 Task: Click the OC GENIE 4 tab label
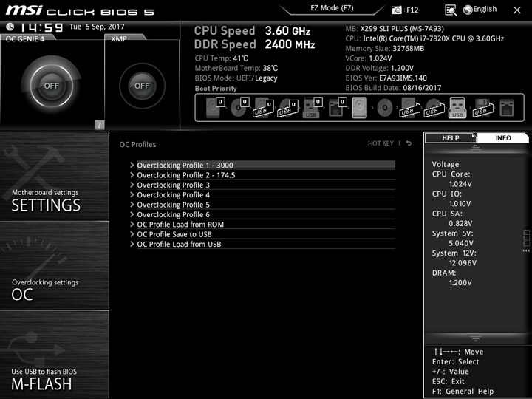click(25, 38)
